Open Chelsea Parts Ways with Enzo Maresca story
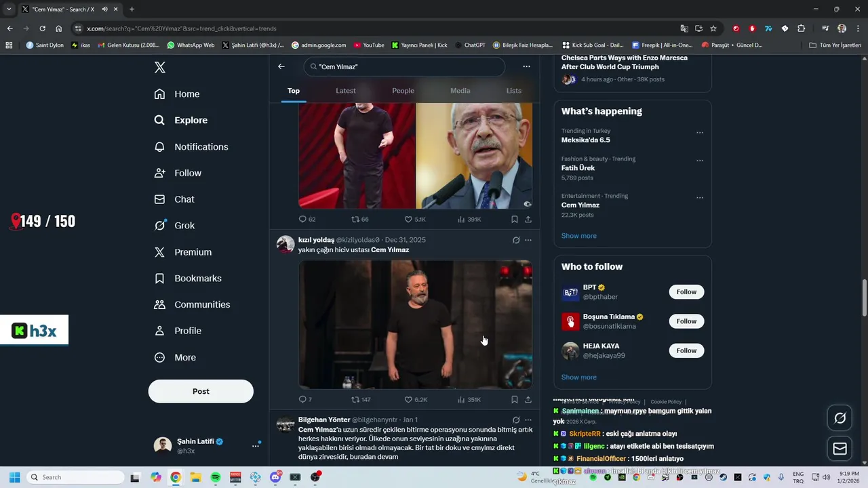Image resolution: width=868 pixels, height=488 pixels. [x=625, y=62]
